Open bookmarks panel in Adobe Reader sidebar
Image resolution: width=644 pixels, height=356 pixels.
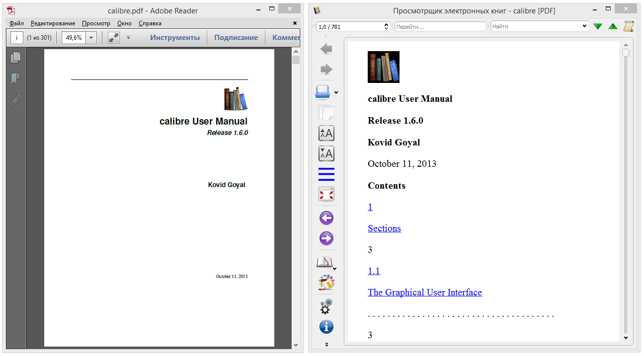pos(16,79)
